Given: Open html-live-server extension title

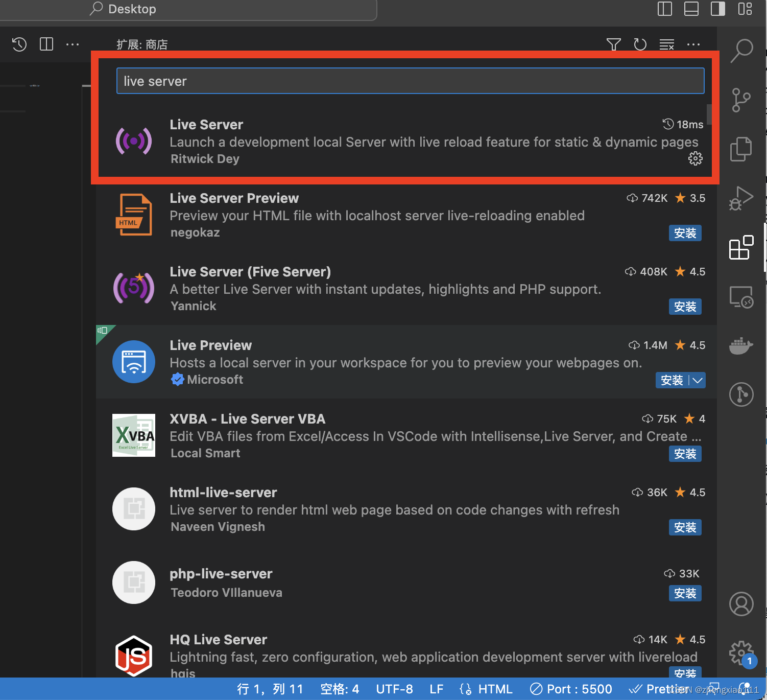Looking at the screenshot, I should 223,493.
